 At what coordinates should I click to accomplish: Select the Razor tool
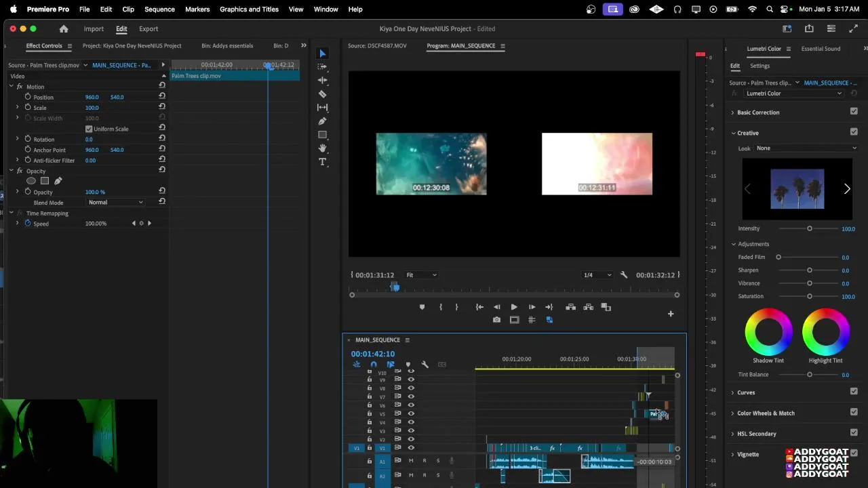point(323,94)
